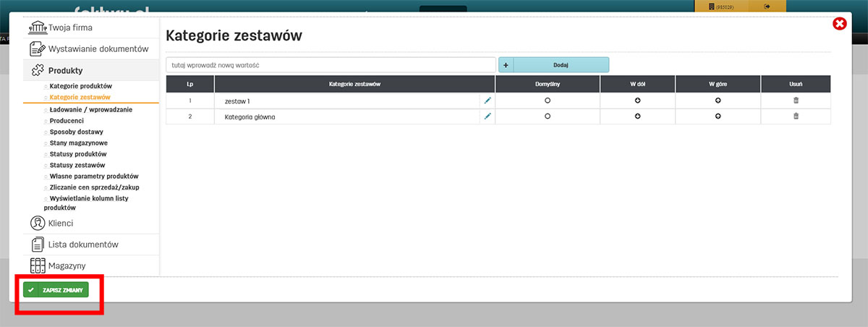Screen dimensions: 868x327
Task: Go to 'Stany magazynowe' submenu item
Action: pos(78,143)
